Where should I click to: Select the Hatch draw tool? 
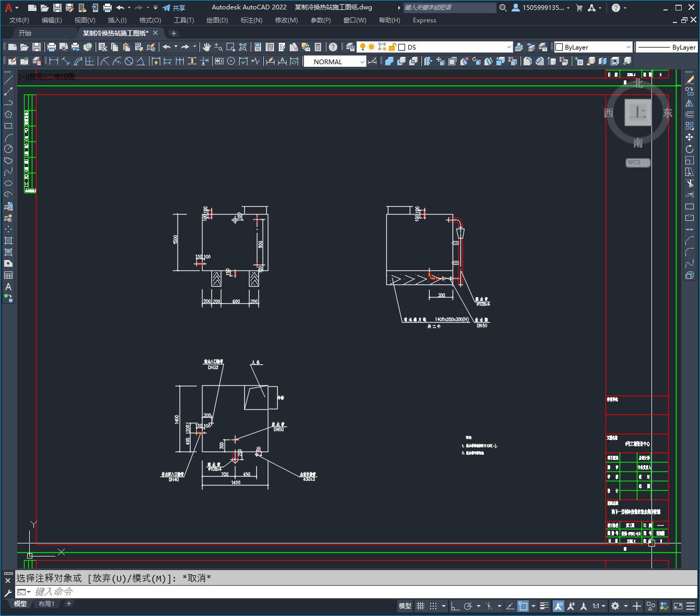[x=8, y=241]
